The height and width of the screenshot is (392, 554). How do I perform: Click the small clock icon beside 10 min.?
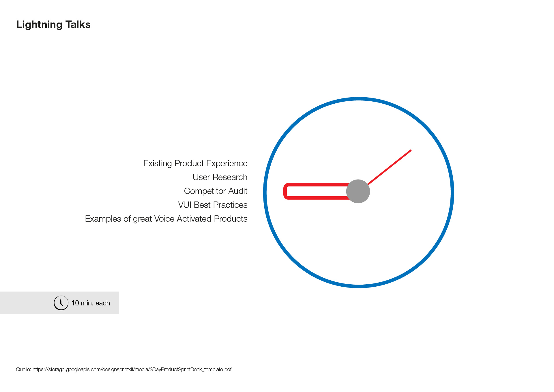pos(61,303)
